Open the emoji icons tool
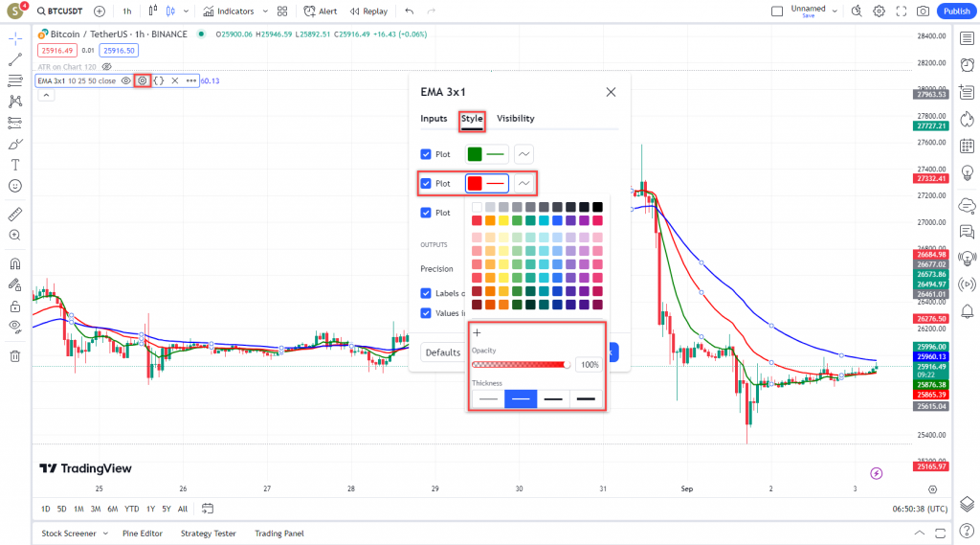The height and width of the screenshot is (545, 980). coord(15,186)
